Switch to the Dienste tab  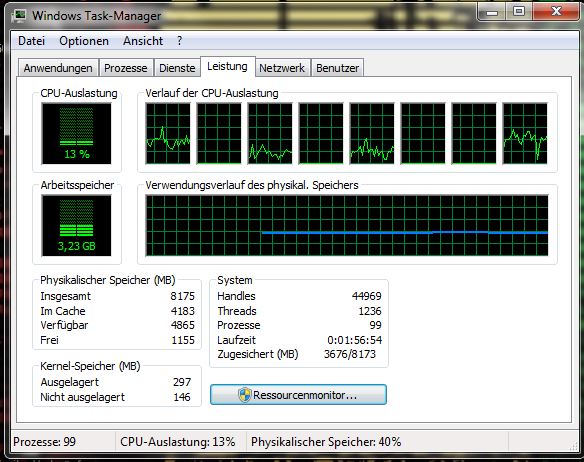pos(177,68)
